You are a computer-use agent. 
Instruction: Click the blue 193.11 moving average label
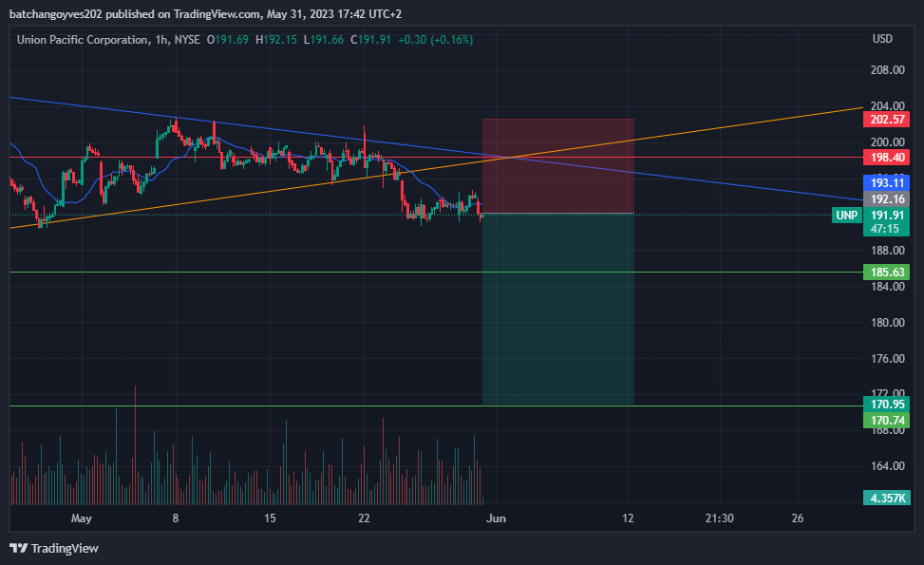[886, 182]
